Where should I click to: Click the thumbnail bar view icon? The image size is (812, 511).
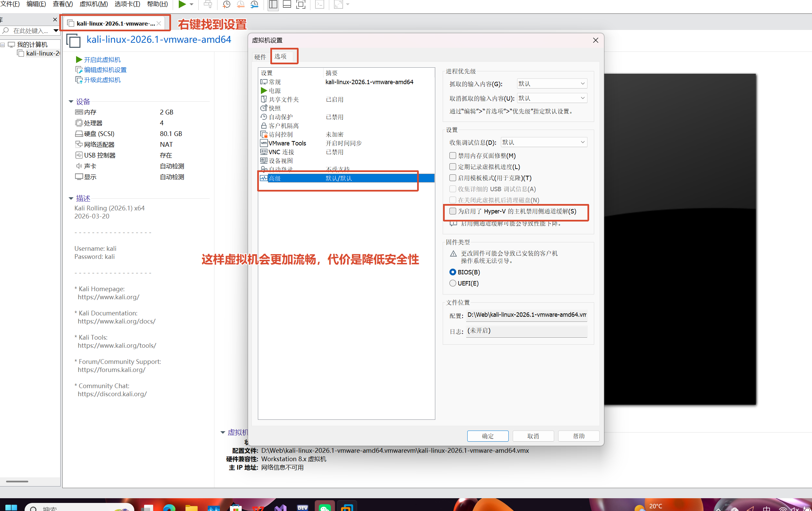click(286, 4)
